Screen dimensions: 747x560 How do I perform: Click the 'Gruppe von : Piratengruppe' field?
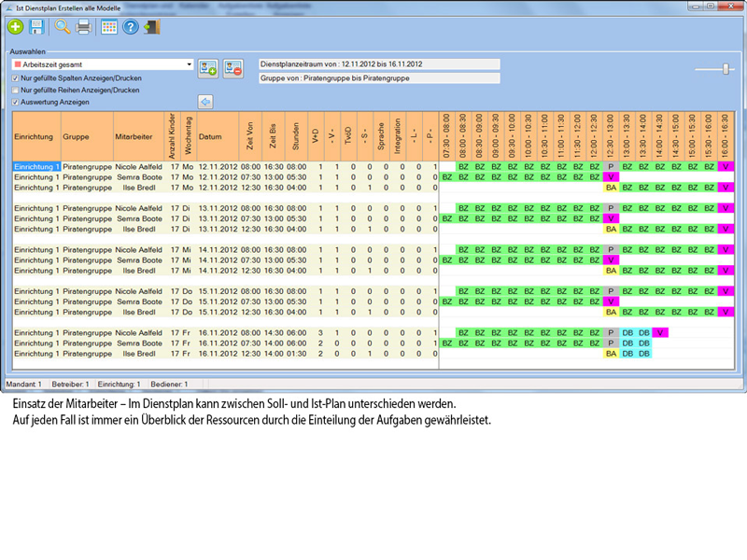[379, 79]
